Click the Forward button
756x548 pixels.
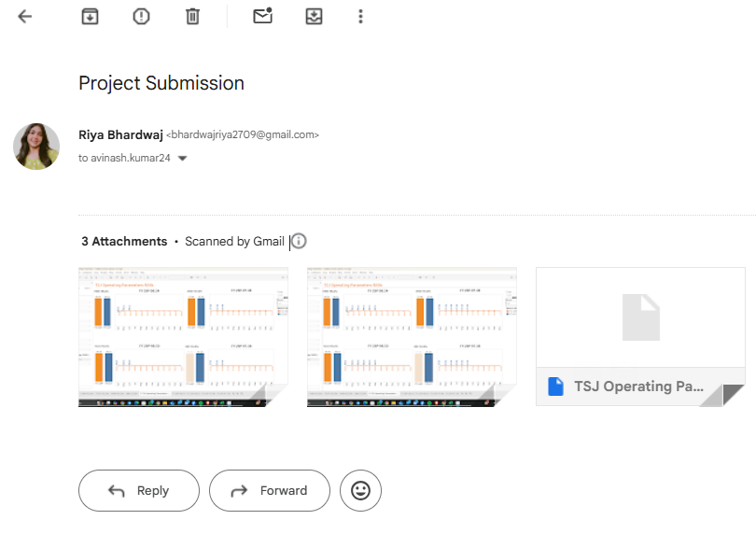(270, 490)
